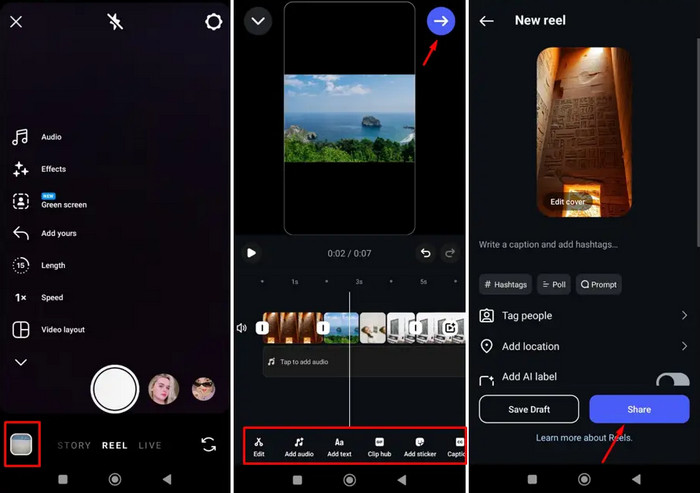Open the Clip hub tool
Image resolution: width=700 pixels, height=493 pixels.
click(x=379, y=447)
